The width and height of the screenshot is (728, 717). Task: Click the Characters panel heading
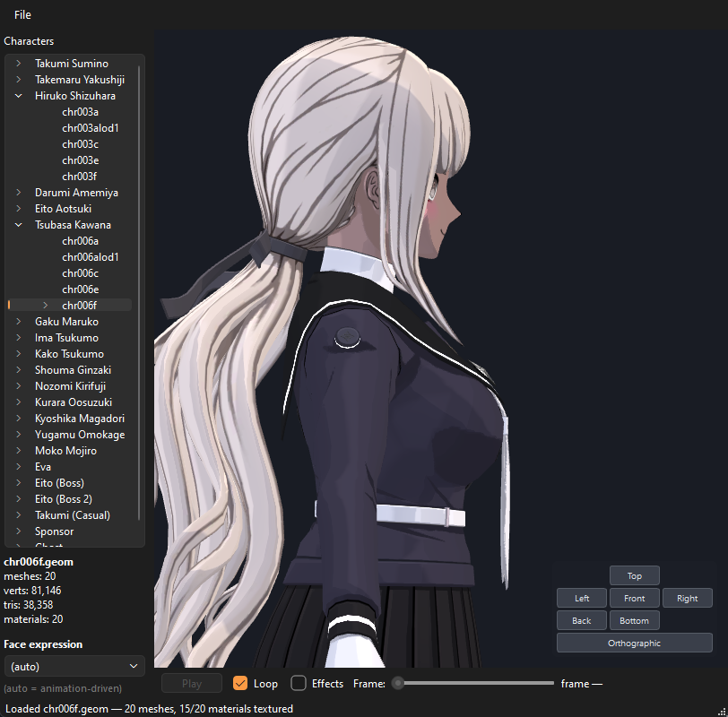pos(29,41)
